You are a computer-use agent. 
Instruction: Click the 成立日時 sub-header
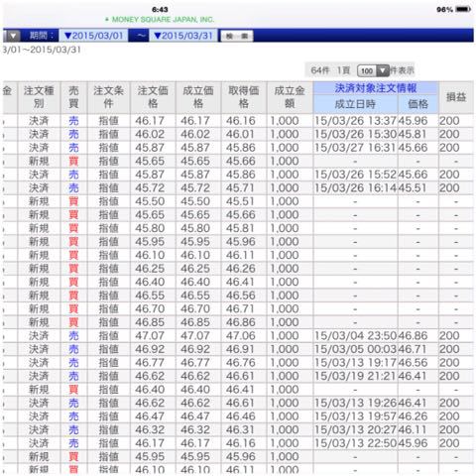point(355,104)
